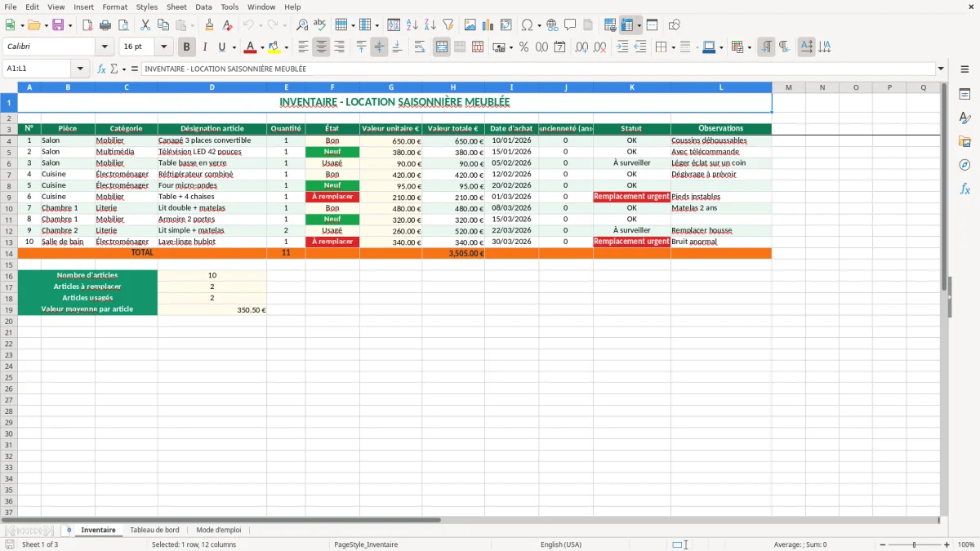Insert special character Omega icon
Screen dimensions: 980x551
coord(527,25)
